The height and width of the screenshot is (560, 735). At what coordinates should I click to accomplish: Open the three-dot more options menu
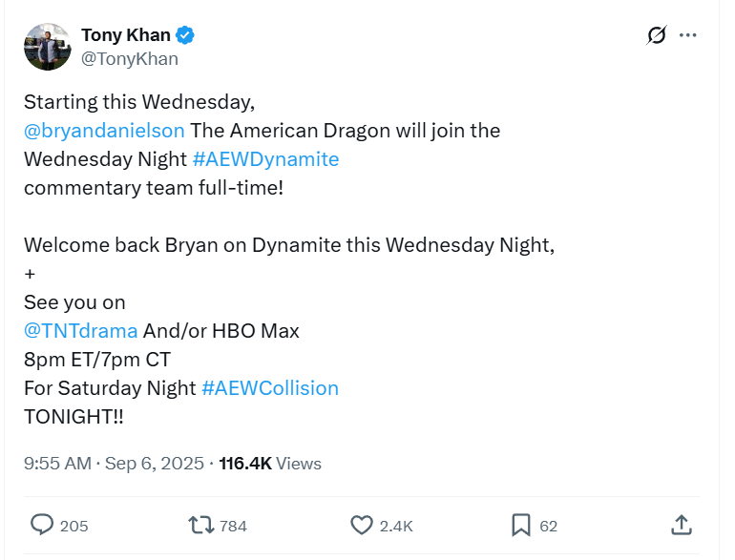point(688,35)
